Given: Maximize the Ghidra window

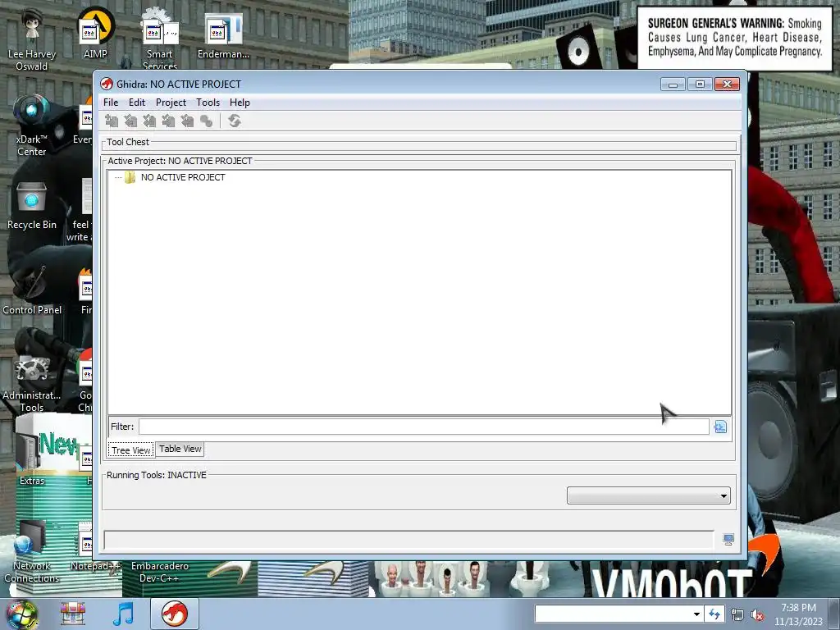Looking at the screenshot, I should click(x=700, y=84).
